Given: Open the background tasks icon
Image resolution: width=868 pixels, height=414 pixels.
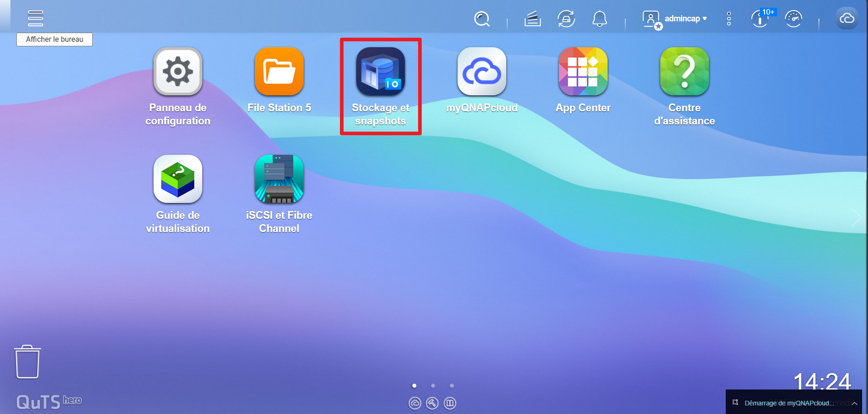Looking at the screenshot, I should tap(533, 19).
